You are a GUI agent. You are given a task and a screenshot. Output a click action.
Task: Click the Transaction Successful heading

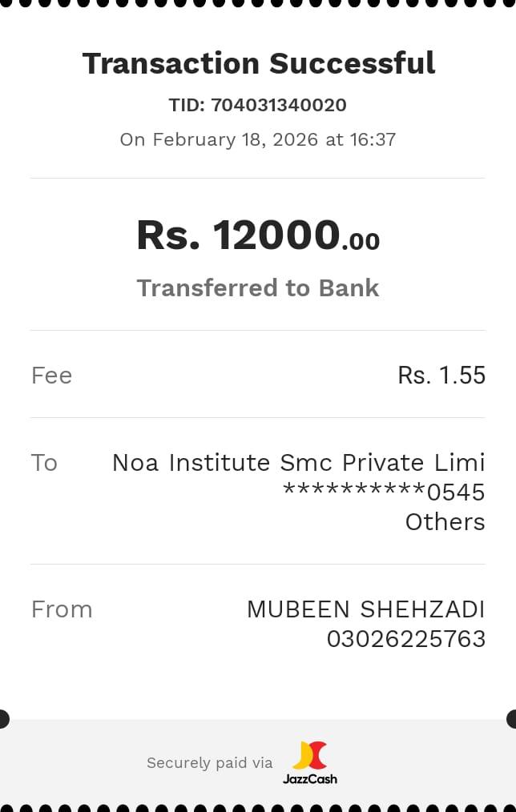point(258,63)
